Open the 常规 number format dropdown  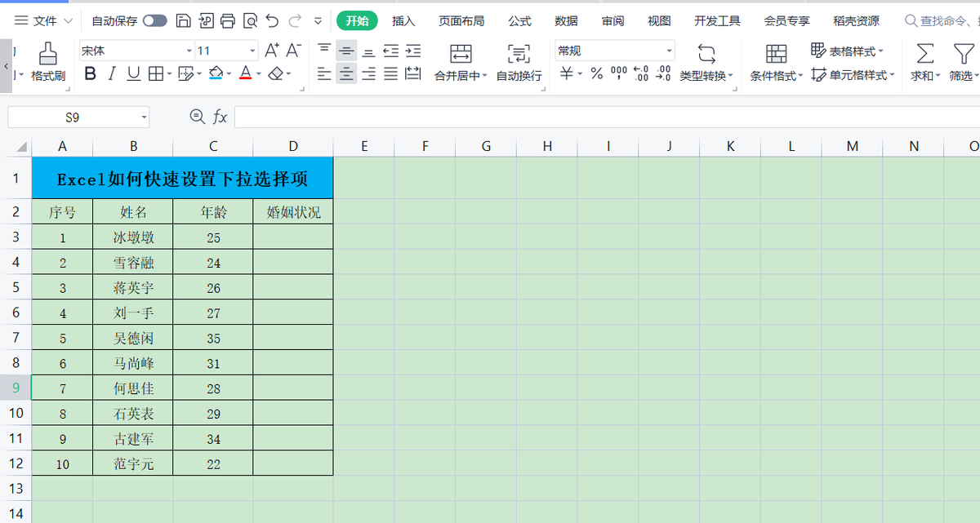pos(670,51)
